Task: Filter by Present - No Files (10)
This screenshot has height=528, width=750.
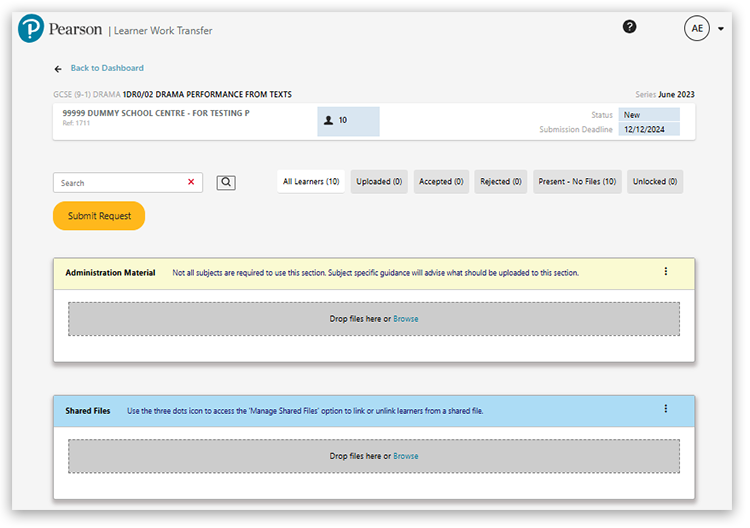Action: 577,182
